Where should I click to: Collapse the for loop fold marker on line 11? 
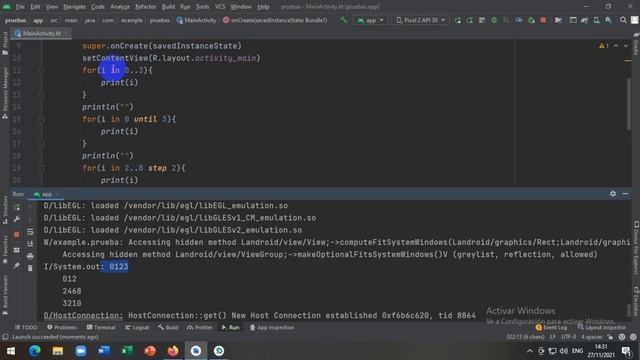42,70
